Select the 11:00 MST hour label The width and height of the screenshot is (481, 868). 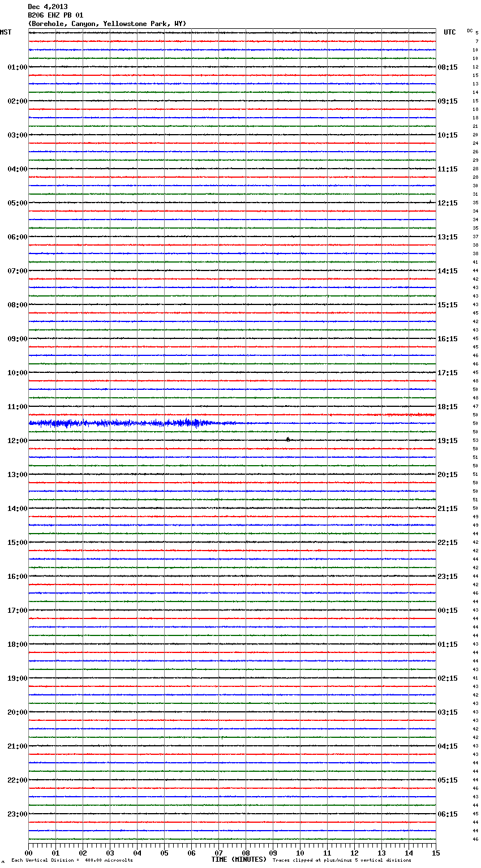(x=17, y=407)
